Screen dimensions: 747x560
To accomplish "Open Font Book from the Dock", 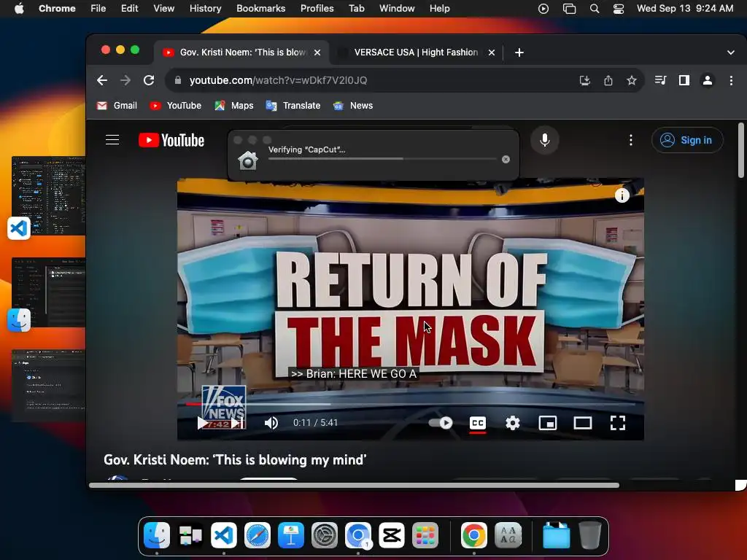I will coord(508,535).
